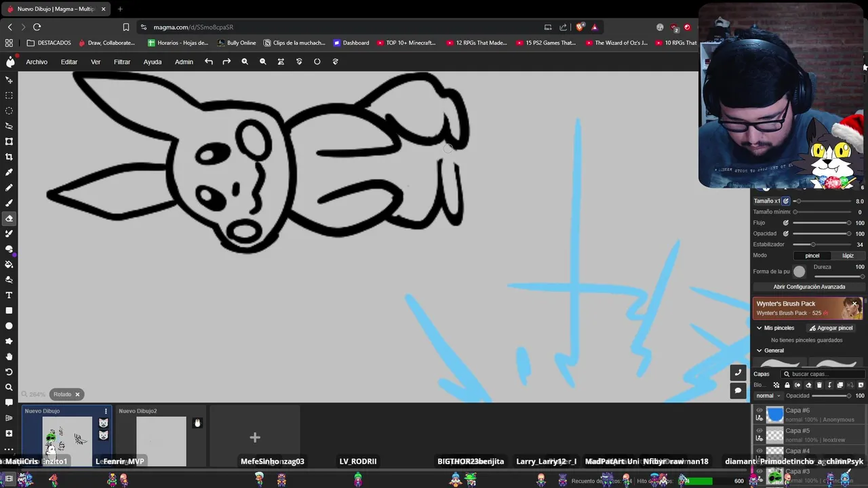The height and width of the screenshot is (488, 868).
Task: Select the Paint Bucket tool
Action: coord(9,264)
